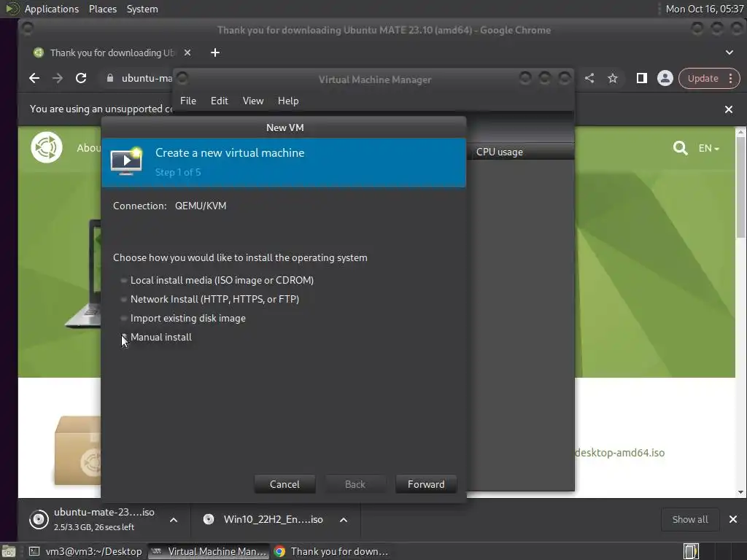Click the Chrome Update button
This screenshot has width=747, height=560.
pos(703,79)
